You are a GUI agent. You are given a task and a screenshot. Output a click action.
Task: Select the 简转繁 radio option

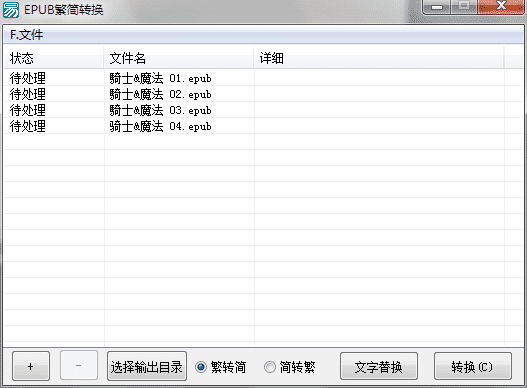point(289,367)
